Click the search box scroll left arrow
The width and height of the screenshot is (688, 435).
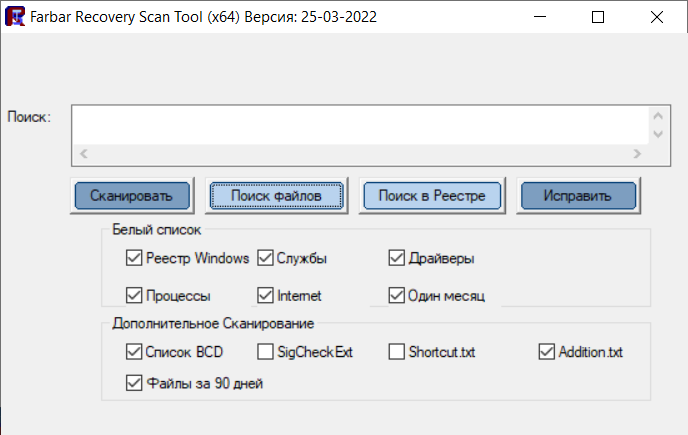(x=84, y=154)
